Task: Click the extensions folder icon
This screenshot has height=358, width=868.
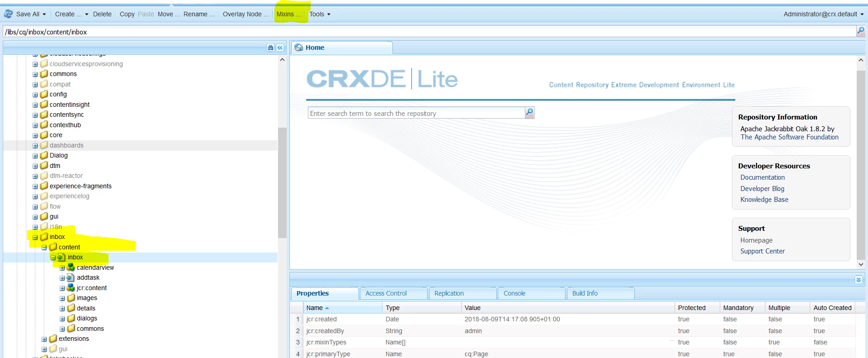Action: [x=53, y=339]
